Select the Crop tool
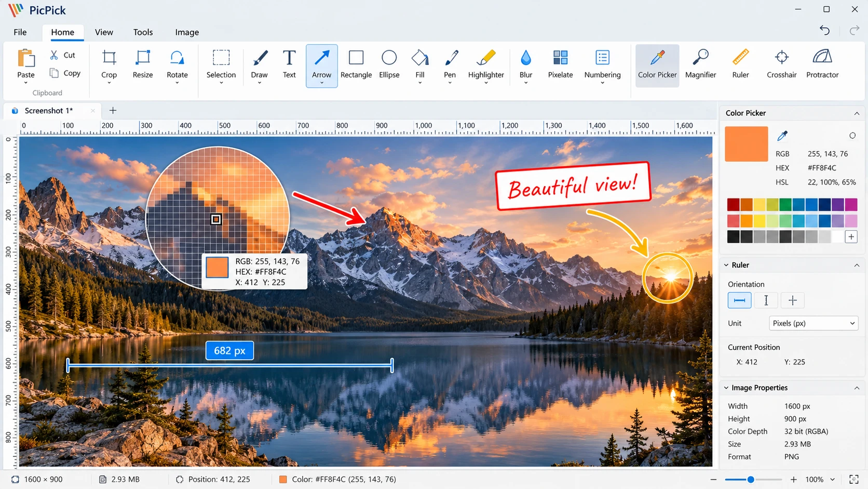The width and height of the screenshot is (868, 489). tap(109, 65)
